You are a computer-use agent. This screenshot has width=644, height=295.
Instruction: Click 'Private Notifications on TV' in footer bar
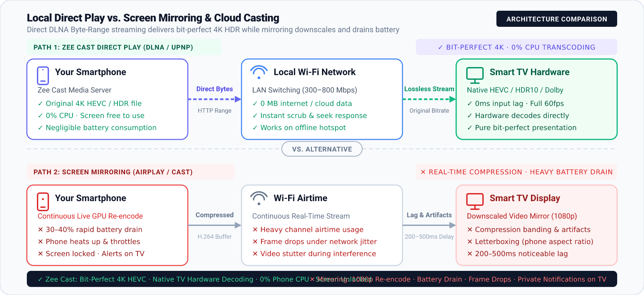562,279
